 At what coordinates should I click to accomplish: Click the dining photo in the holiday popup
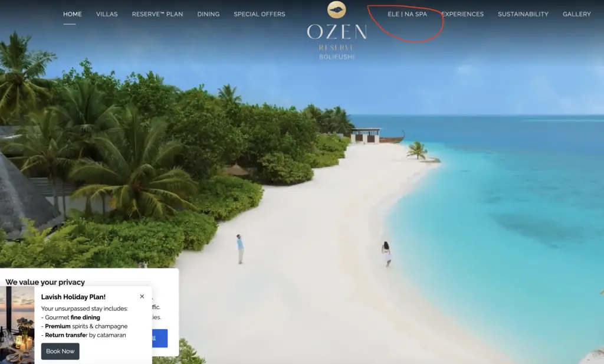click(x=17, y=325)
